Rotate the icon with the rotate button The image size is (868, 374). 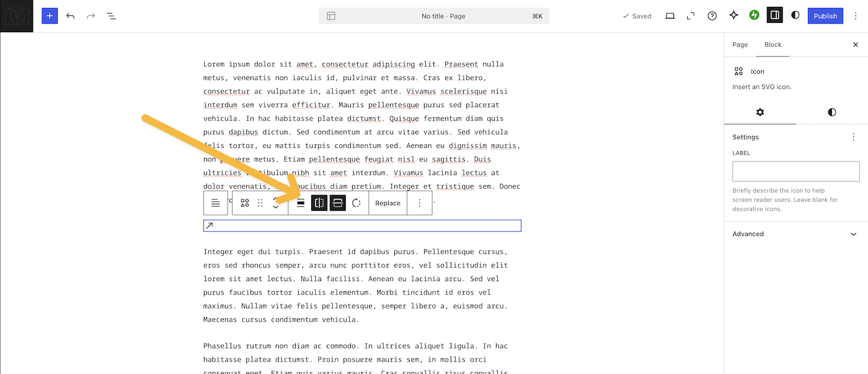coord(356,203)
